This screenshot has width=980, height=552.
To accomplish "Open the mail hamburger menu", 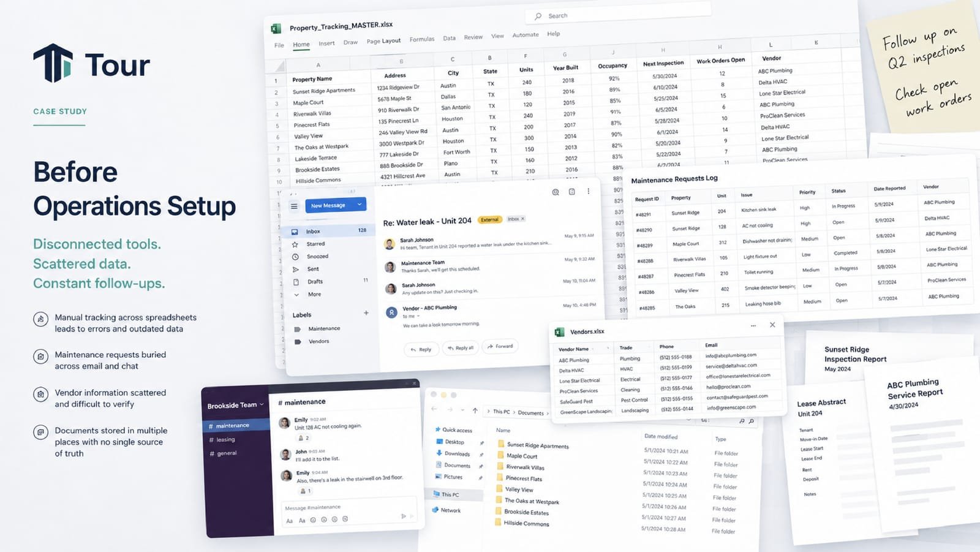I will point(294,206).
